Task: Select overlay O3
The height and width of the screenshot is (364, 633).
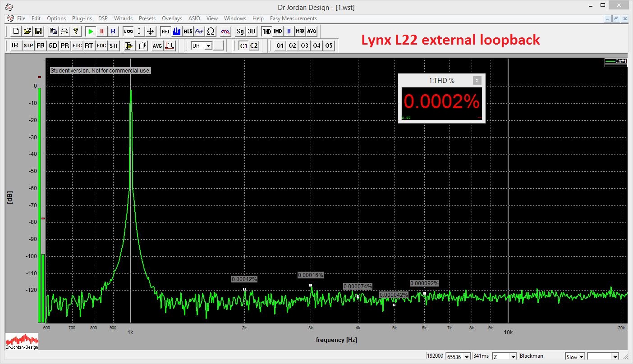Action: click(305, 45)
